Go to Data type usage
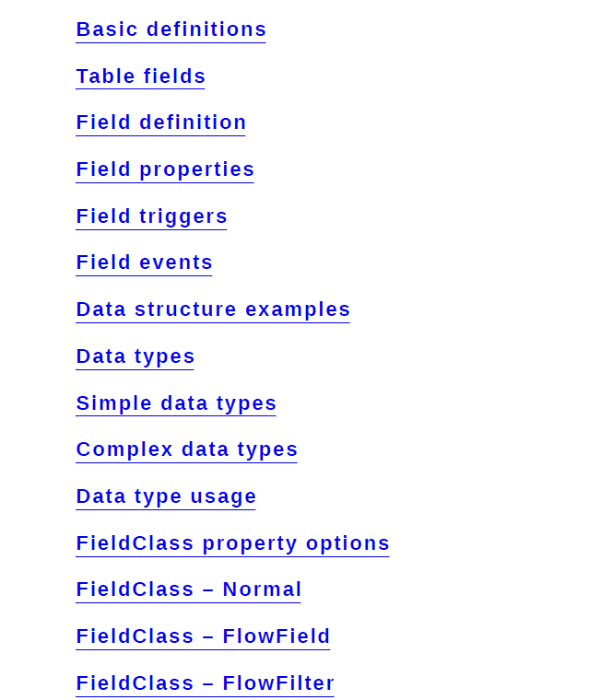This screenshot has width=589, height=700. [166, 496]
